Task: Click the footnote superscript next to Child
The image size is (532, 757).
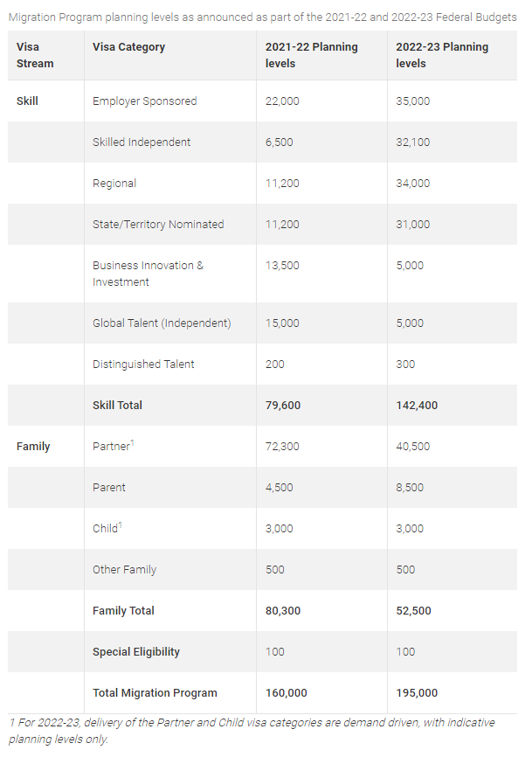Action: (x=120, y=525)
